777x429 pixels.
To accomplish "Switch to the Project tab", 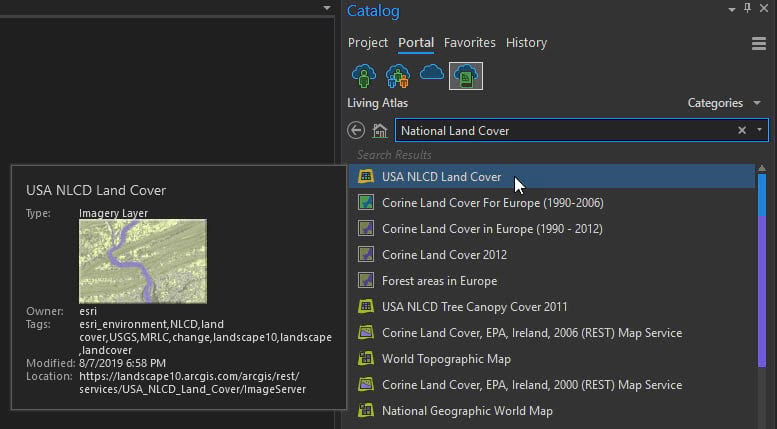I will pyautogui.click(x=368, y=43).
